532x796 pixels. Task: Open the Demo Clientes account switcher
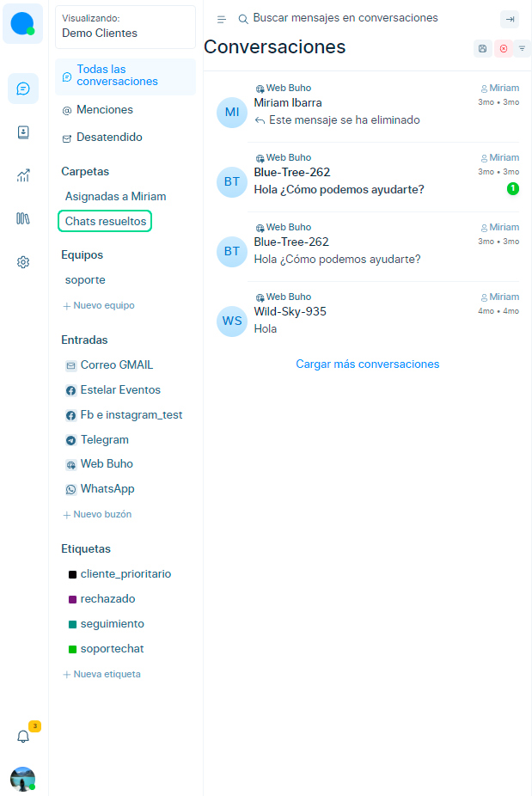tap(125, 26)
